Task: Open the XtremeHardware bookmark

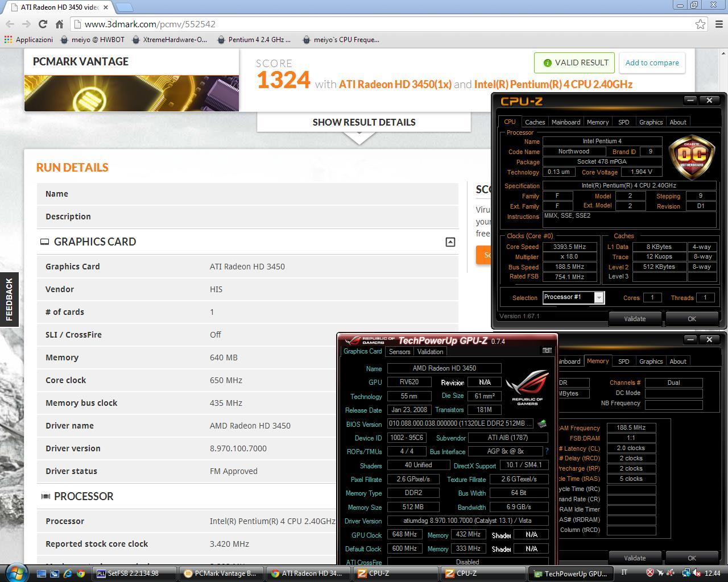Action: 169,40
